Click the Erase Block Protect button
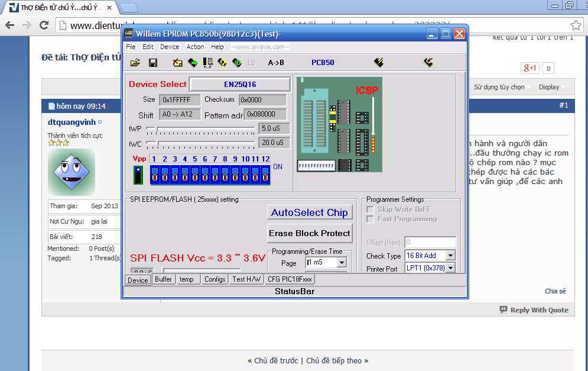This screenshot has width=588, height=371. 310,233
